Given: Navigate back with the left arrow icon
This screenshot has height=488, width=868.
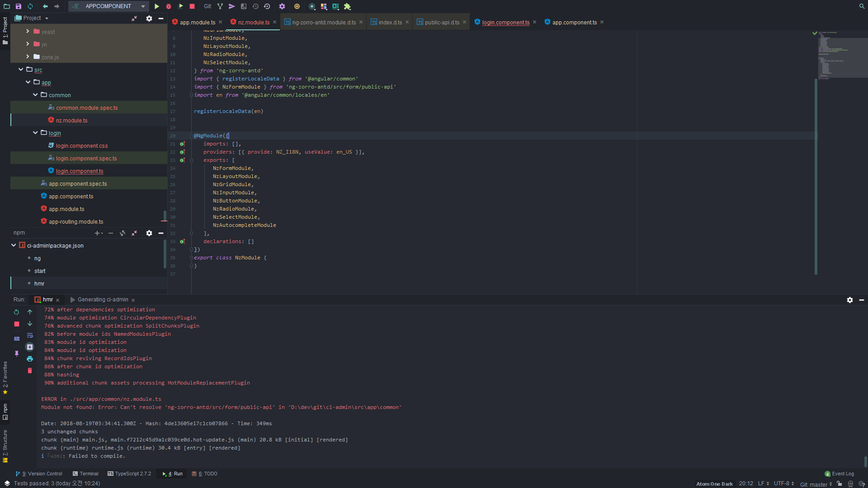Looking at the screenshot, I should coord(45,6).
